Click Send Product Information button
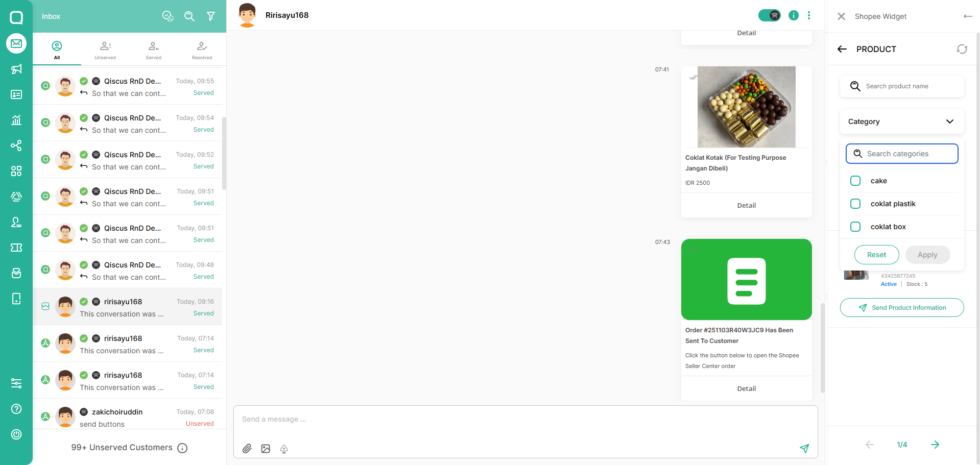 pyautogui.click(x=902, y=308)
